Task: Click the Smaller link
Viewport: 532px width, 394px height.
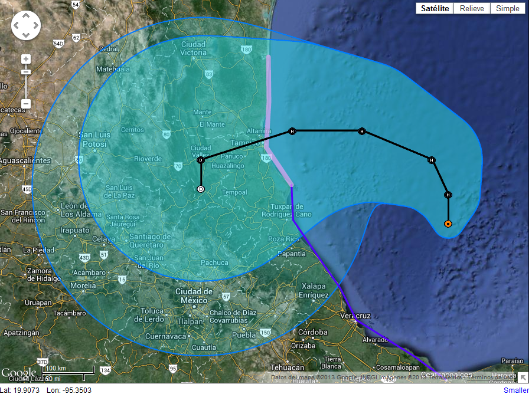Action: click(x=516, y=390)
